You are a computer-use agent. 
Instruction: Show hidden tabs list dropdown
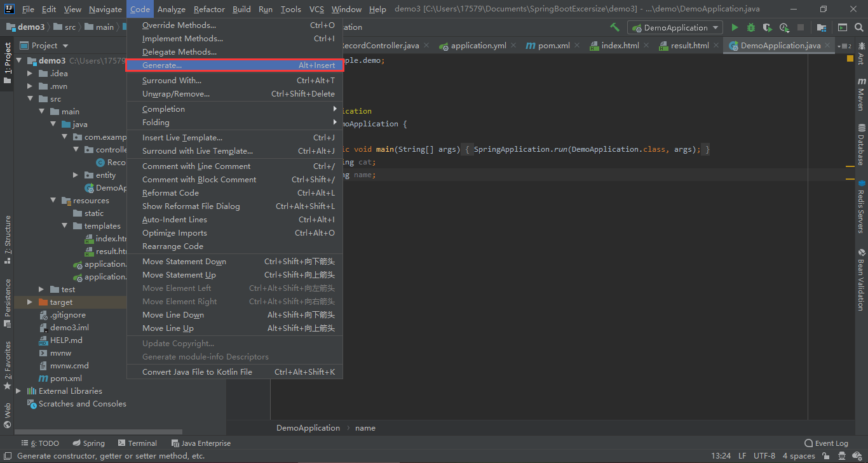[844, 46]
